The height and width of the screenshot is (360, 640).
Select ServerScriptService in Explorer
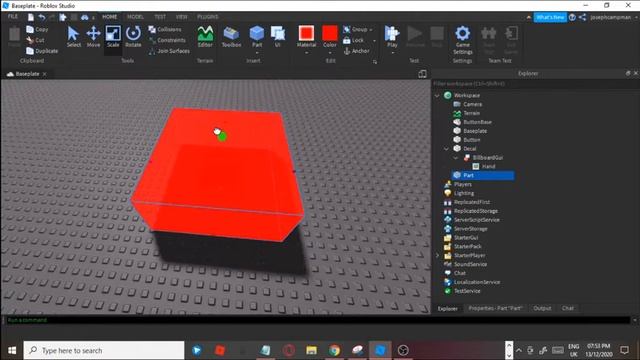(472, 220)
